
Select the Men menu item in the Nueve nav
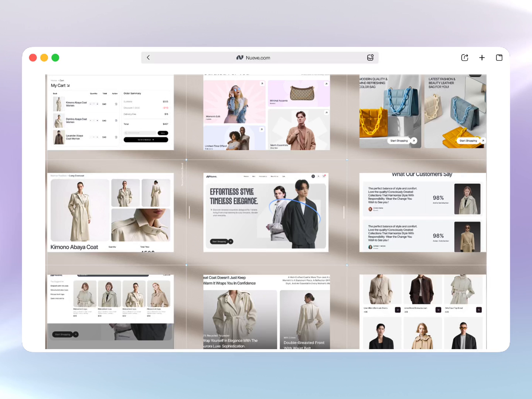pos(254,177)
